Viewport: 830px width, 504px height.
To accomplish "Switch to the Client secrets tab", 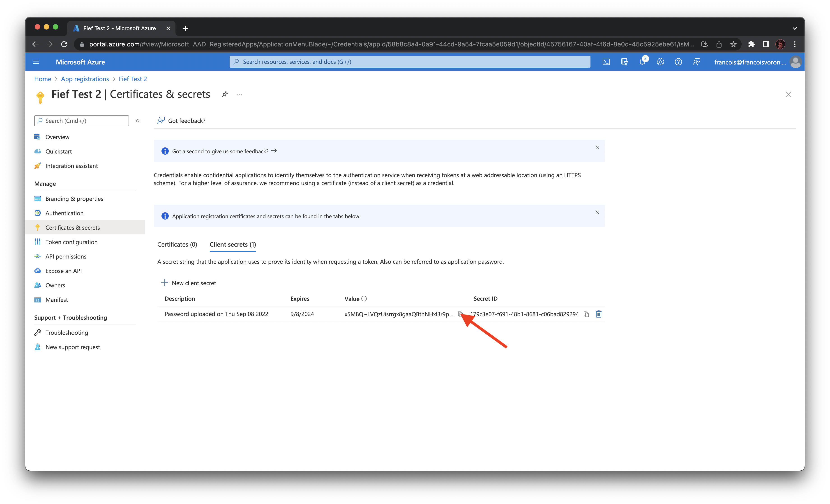I will [x=233, y=244].
